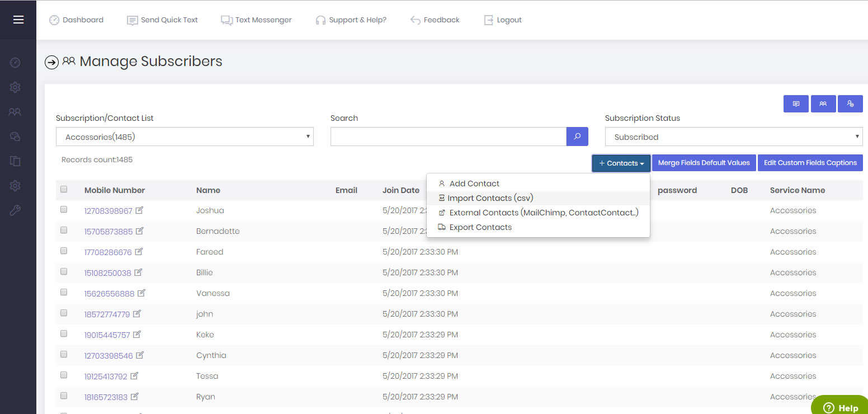Choose Import Contacts (csv) from the menu
This screenshot has height=414, width=868.
(x=490, y=198)
